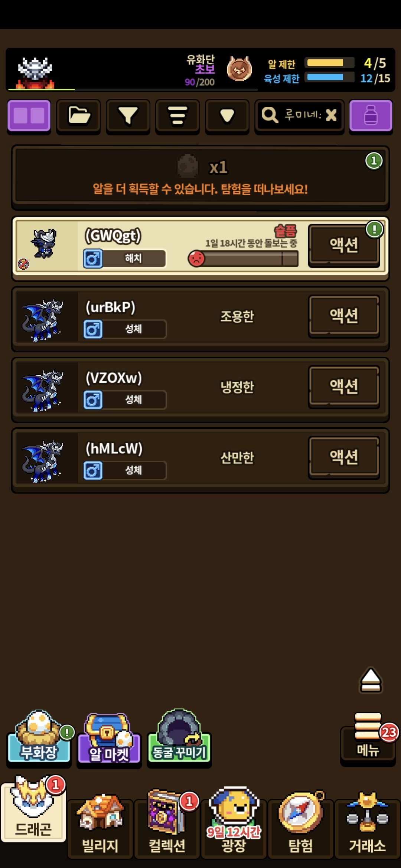Tap the scroll-to-top eject arrow icon

[x=371, y=680]
